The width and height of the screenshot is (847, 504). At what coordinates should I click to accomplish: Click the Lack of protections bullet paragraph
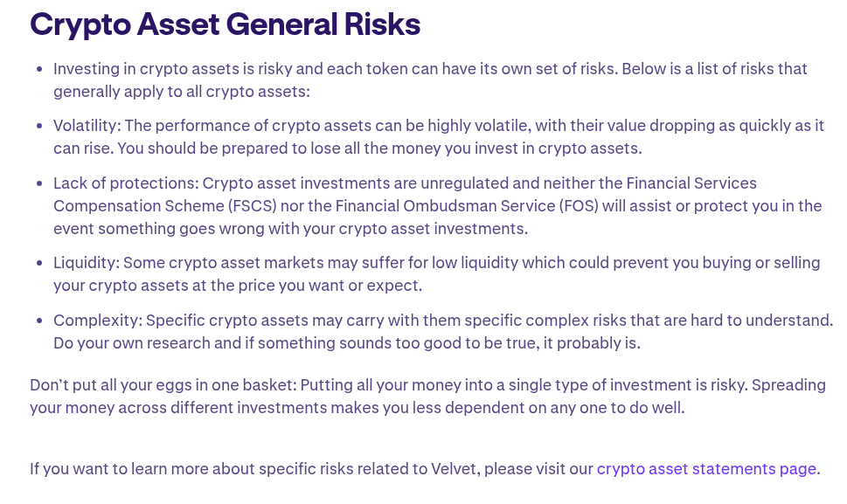click(437, 206)
